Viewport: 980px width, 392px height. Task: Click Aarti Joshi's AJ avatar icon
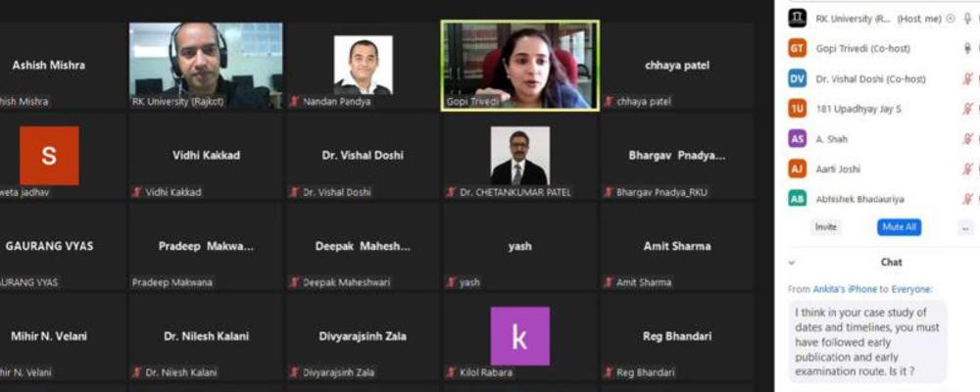coord(797,169)
